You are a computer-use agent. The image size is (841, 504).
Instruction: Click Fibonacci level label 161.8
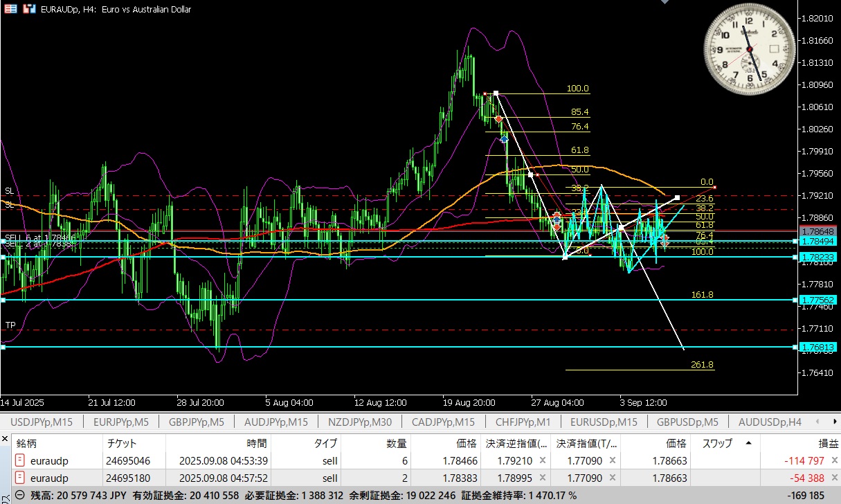(x=702, y=295)
